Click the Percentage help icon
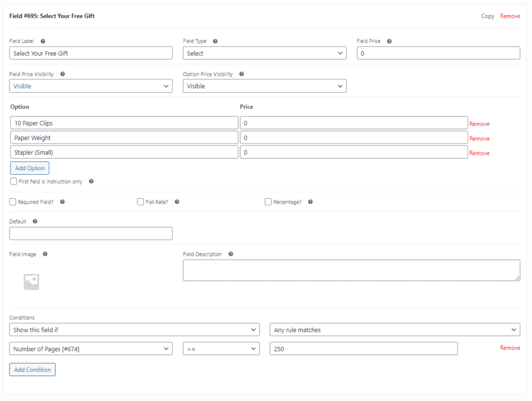This screenshot has width=532, height=401. pyautogui.click(x=310, y=202)
